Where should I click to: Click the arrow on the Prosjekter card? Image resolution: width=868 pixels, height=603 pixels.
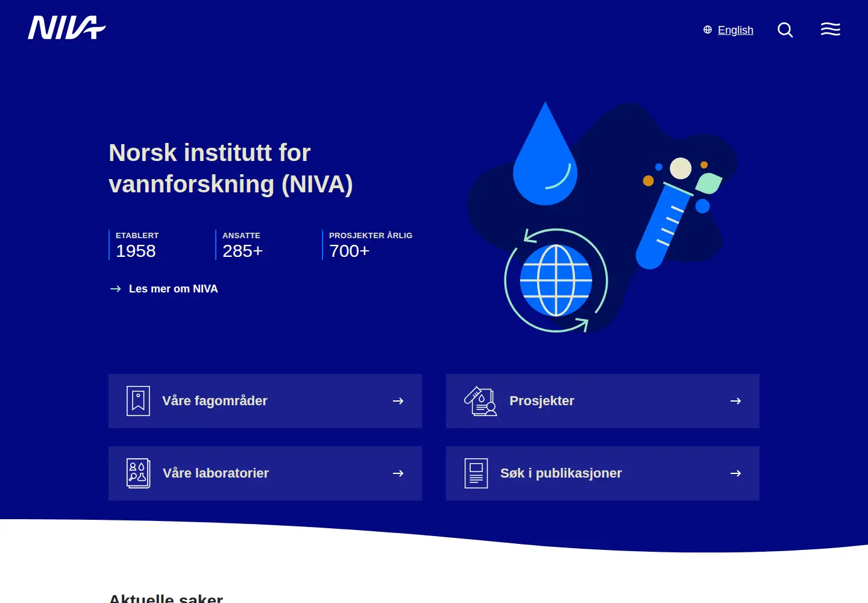pyautogui.click(x=735, y=401)
